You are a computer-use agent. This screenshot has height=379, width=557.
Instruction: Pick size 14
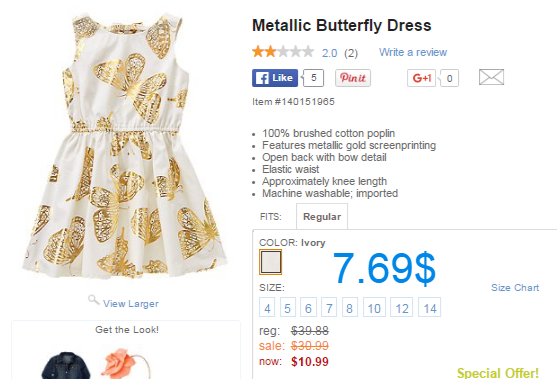tap(429, 308)
